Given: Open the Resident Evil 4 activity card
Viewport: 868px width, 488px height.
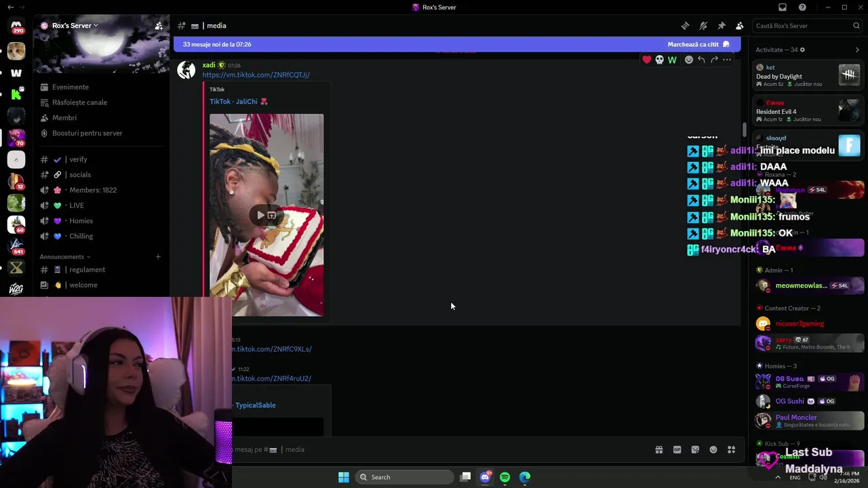Looking at the screenshot, I should [x=808, y=110].
